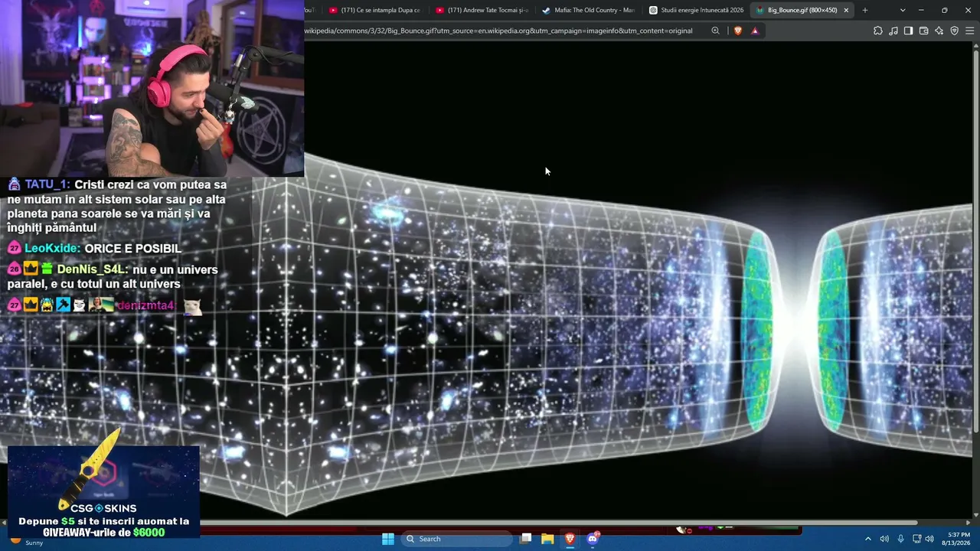Screen dimensions: 980x551
Task: Switch to the Mafia: The Old Country tab
Action: (588, 10)
